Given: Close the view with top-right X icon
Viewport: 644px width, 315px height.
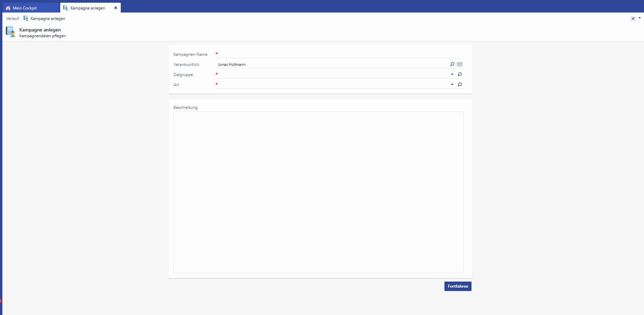Looking at the screenshot, I should tap(633, 19).
